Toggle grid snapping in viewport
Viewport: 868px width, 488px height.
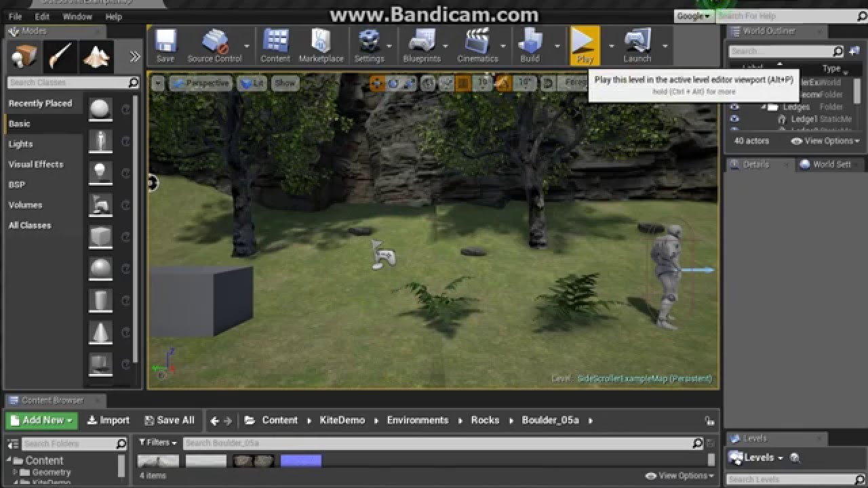coord(464,83)
